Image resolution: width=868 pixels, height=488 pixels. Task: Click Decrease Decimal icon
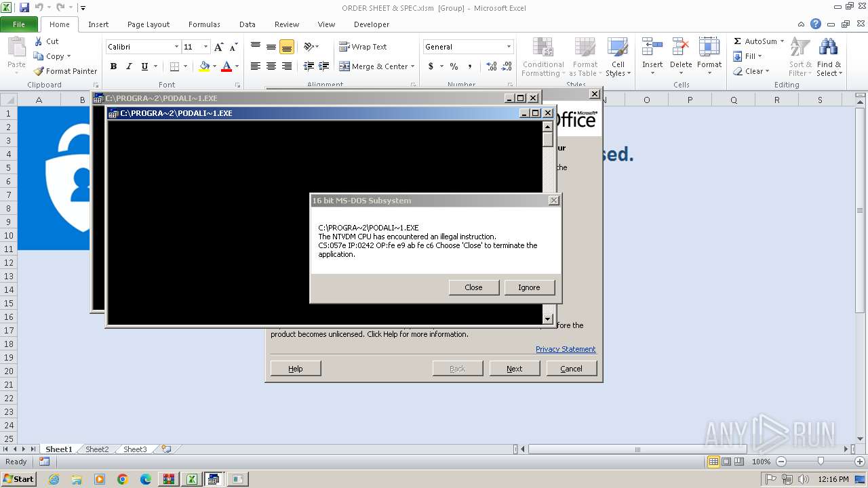[x=507, y=66]
